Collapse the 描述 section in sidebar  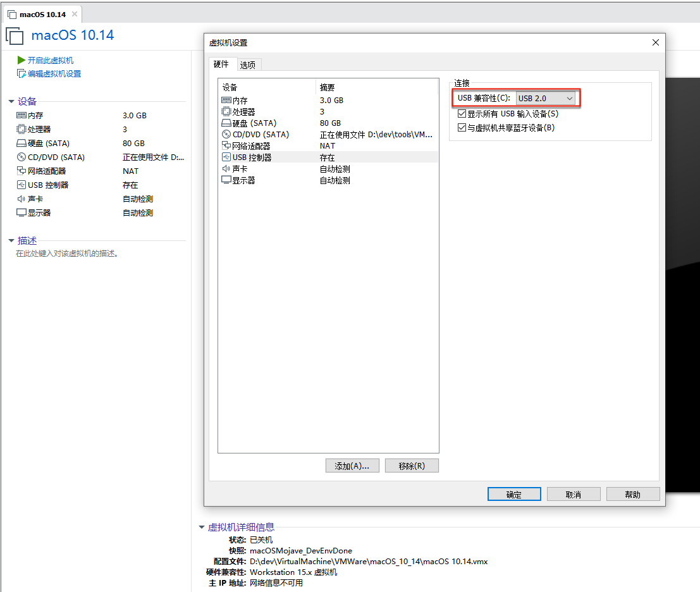tap(11, 240)
